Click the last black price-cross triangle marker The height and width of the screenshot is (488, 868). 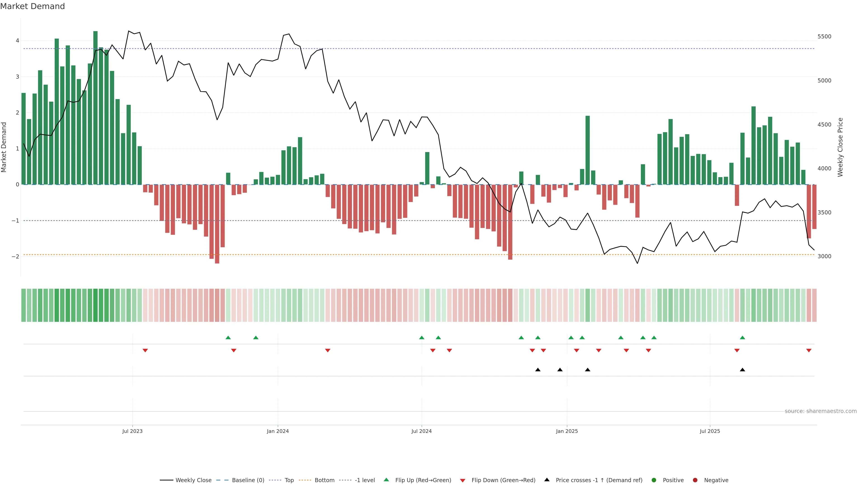tap(742, 370)
